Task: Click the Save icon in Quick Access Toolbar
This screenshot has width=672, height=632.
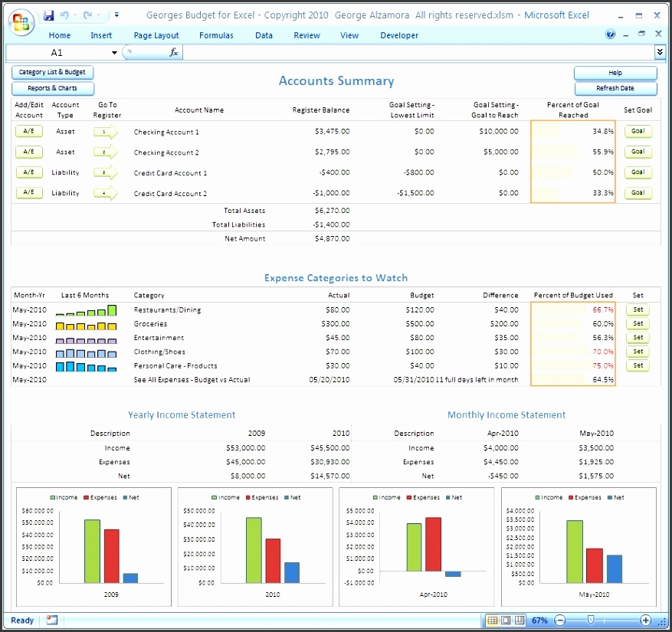Action: pos(49,15)
